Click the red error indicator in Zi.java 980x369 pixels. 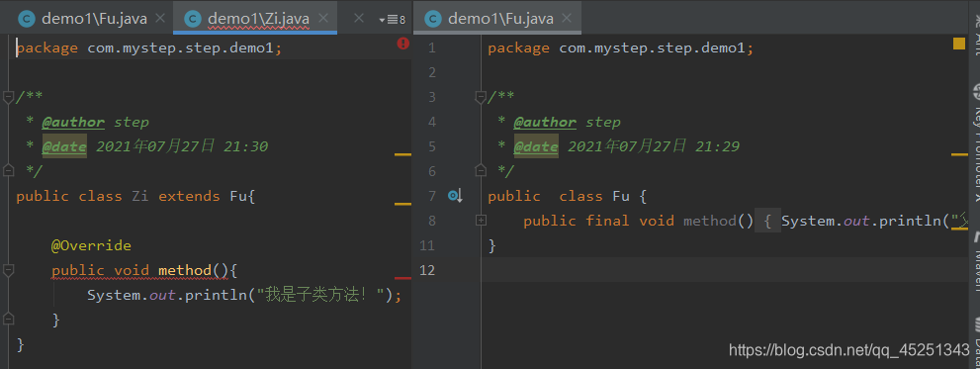pos(402,44)
